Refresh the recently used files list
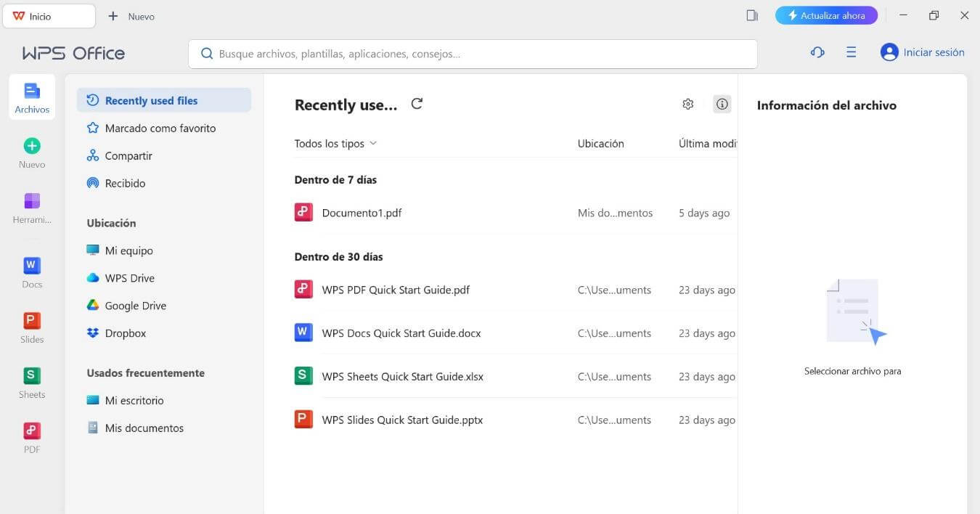 tap(417, 103)
